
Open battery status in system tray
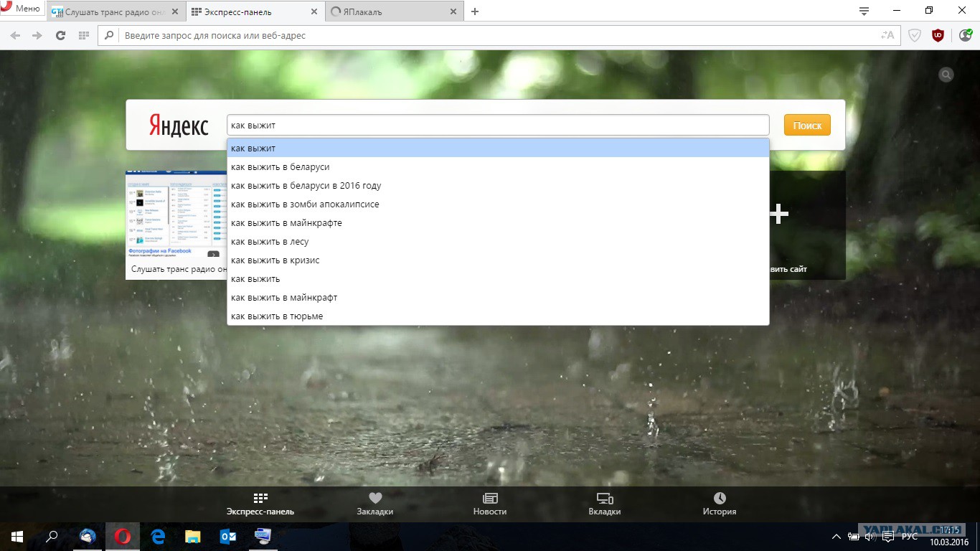[x=853, y=537]
